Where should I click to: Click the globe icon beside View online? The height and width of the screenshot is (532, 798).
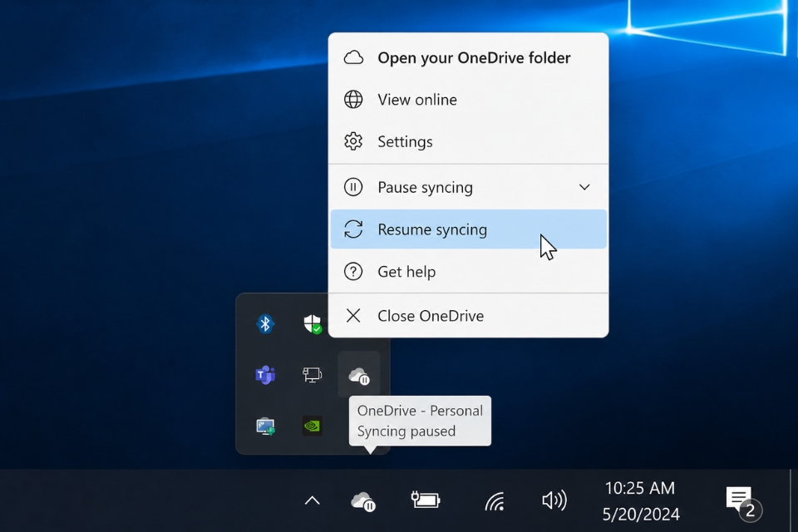(x=353, y=99)
